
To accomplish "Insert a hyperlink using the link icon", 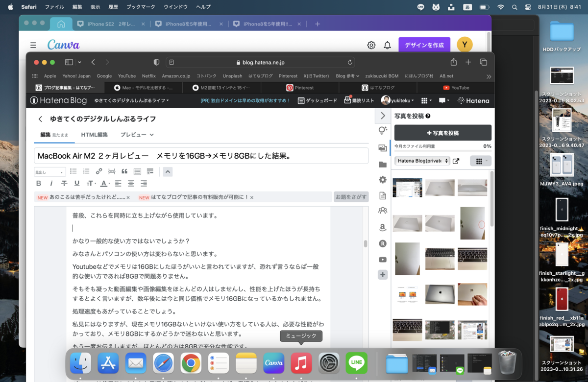I will click(x=99, y=171).
